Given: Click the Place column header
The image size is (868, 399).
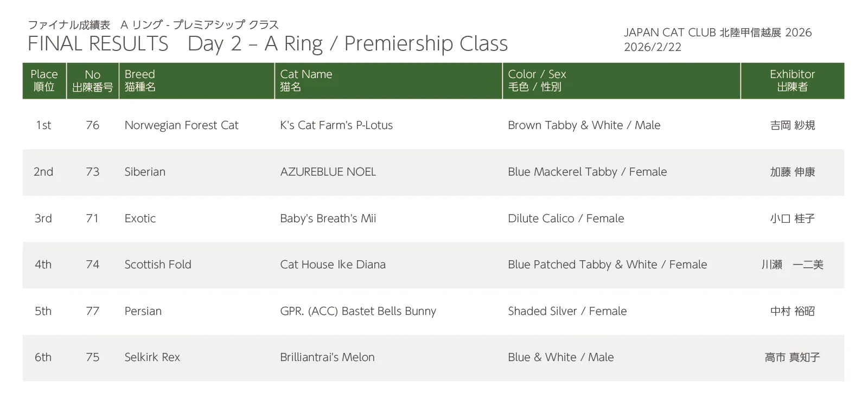Looking at the screenshot, I should (44, 80).
